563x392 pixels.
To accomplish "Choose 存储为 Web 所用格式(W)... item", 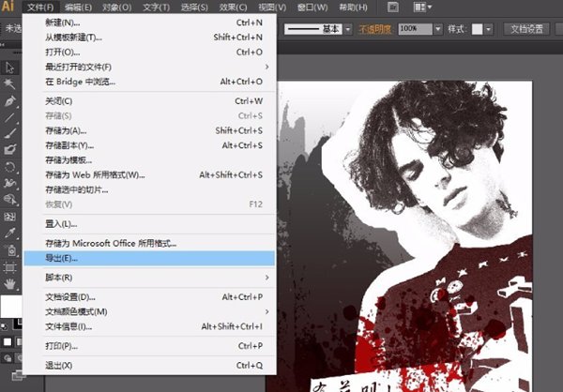I will (149, 174).
